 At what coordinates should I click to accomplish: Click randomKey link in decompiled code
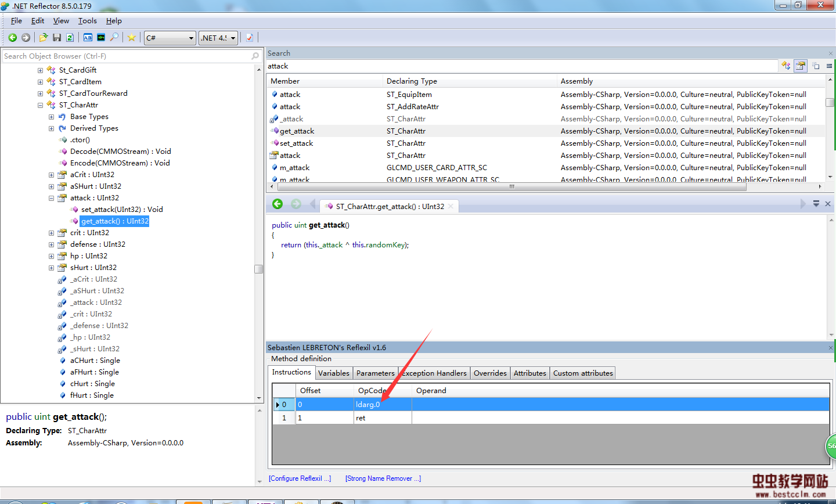point(385,245)
